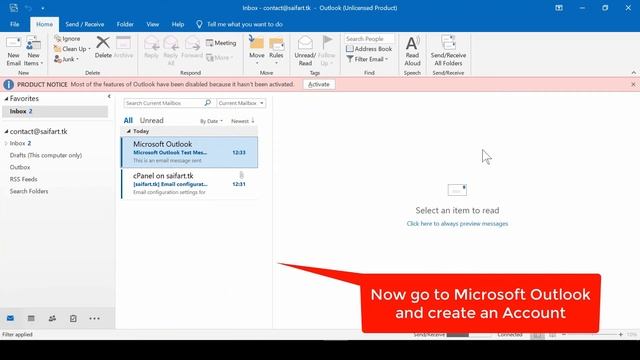Dismiss the product notice bar
Screen dimensions: 640x360
[x=633, y=84]
